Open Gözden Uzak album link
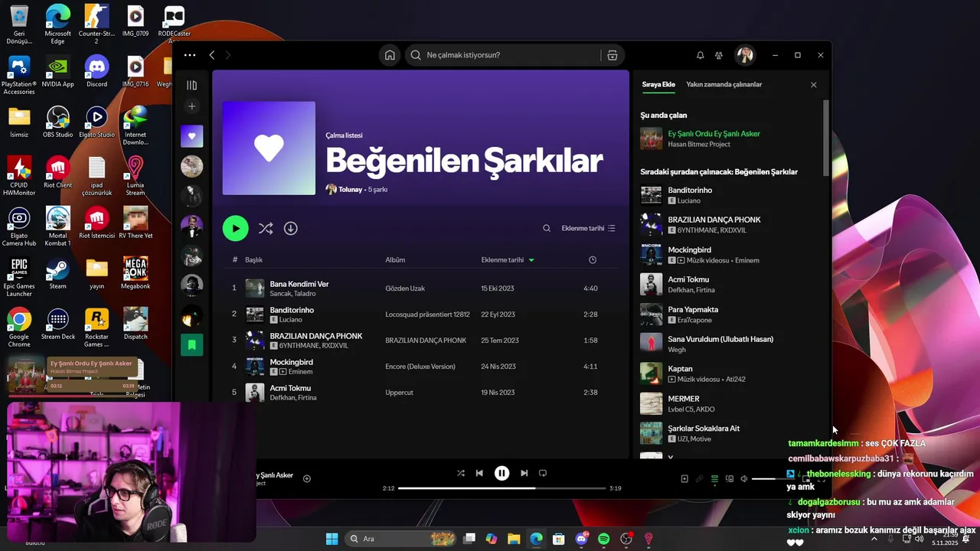Viewport: 980px width, 551px height. pyautogui.click(x=405, y=289)
